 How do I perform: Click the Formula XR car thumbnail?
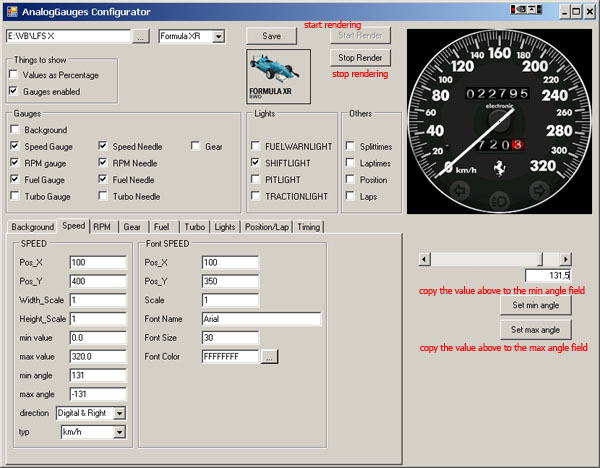click(x=278, y=75)
